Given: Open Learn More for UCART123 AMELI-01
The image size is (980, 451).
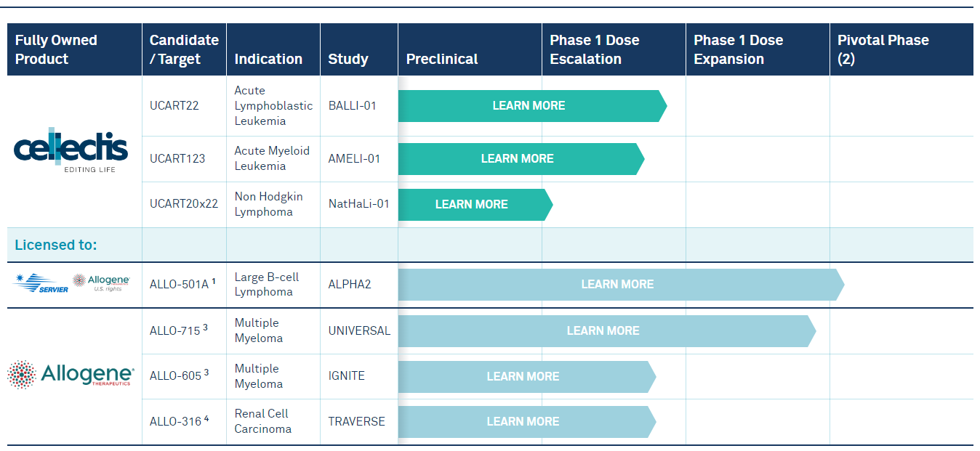Looking at the screenshot, I should tap(517, 159).
